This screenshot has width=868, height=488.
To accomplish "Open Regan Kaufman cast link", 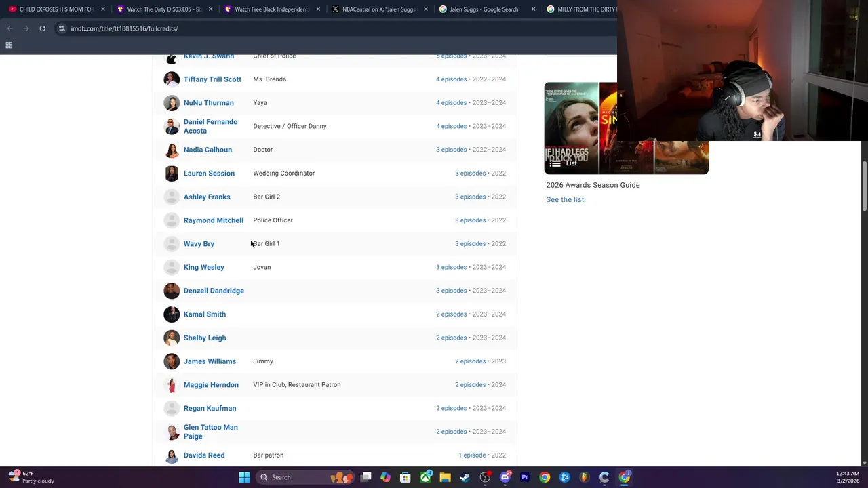I will [x=210, y=408].
